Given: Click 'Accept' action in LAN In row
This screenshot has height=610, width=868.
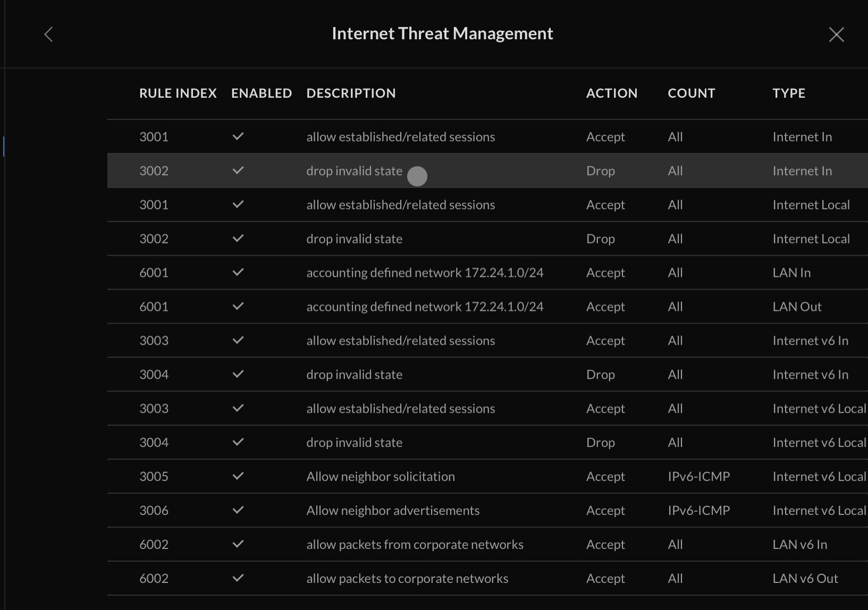Looking at the screenshot, I should (x=605, y=273).
